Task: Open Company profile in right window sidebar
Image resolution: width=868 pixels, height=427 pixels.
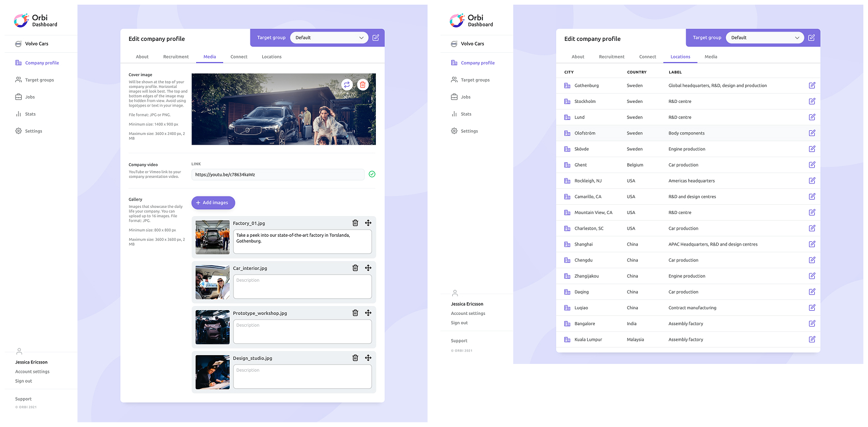Action: 472,63
